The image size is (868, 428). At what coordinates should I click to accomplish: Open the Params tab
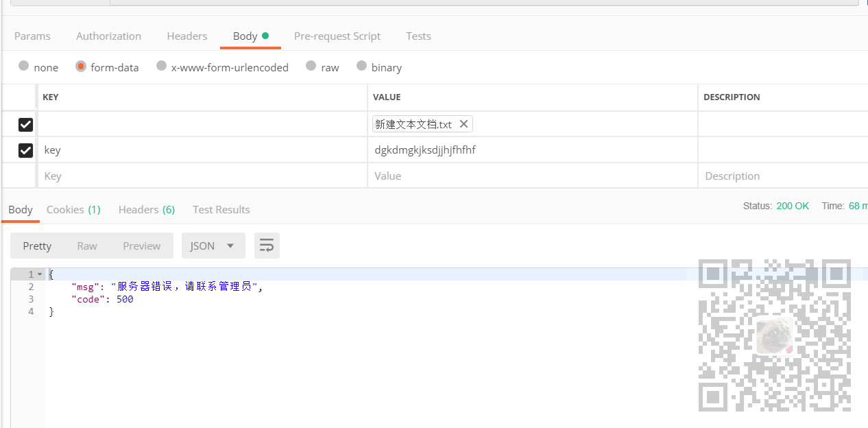point(32,36)
